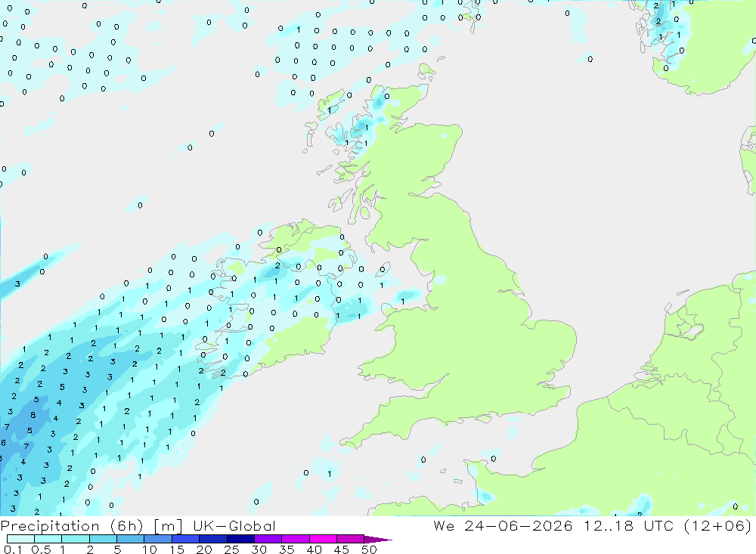The image size is (756, 554).
Task: Click the precipitation value '8' on the map
Action: [33, 415]
